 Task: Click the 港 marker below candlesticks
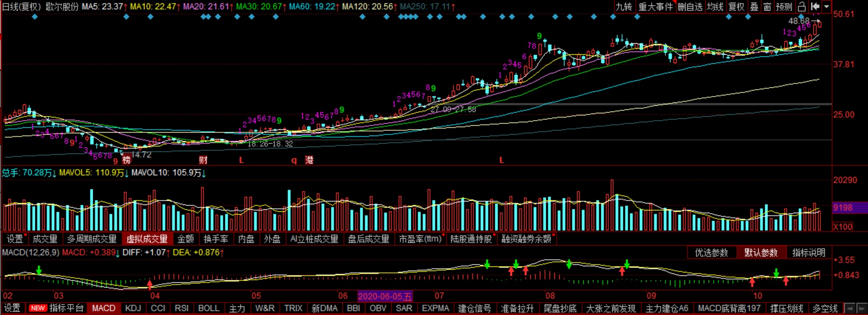coord(309,160)
